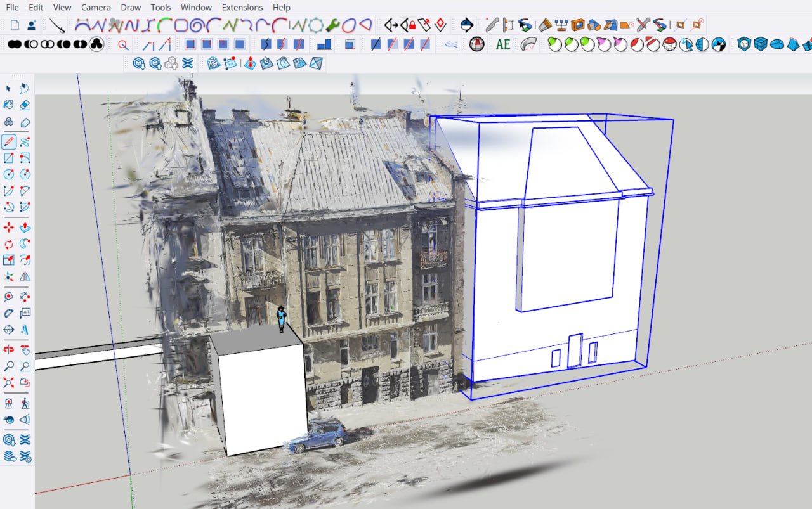The height and width of the screenshot is (509, 812).
Task: Pick the Paint Bucket tool
Action: click(8, 105)
